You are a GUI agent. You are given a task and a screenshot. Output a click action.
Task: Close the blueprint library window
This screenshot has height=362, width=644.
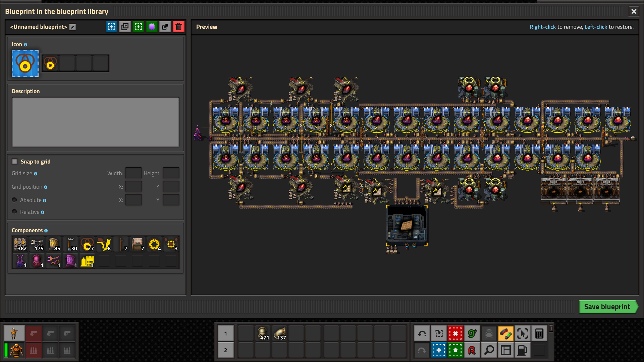pos(634,11)
